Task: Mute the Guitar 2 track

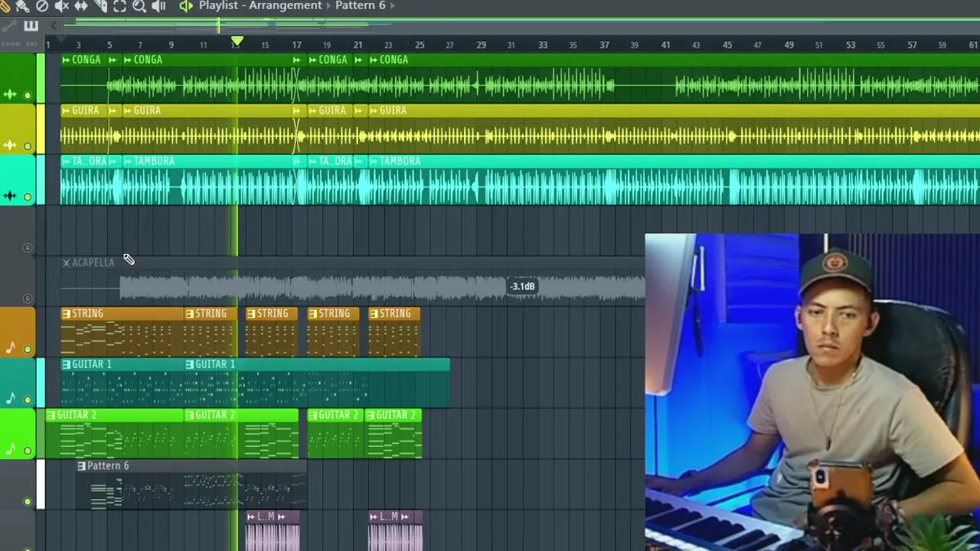Action: (28, 451)
